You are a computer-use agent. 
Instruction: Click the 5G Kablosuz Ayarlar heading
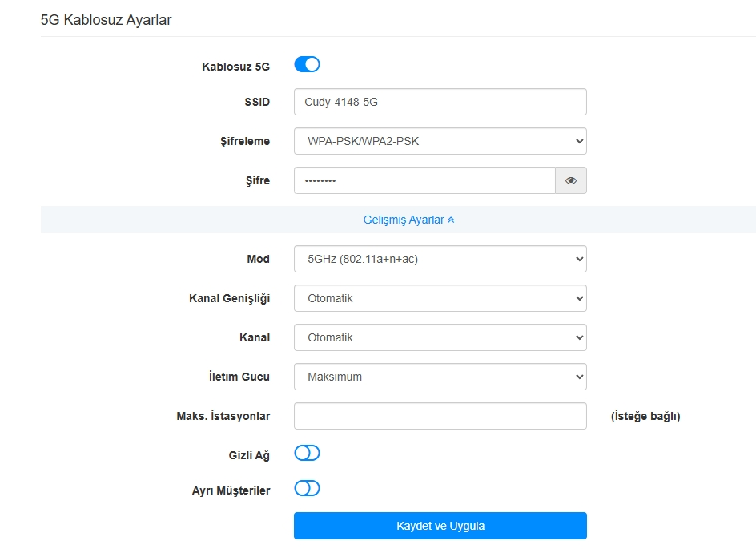tap(106, 20)
